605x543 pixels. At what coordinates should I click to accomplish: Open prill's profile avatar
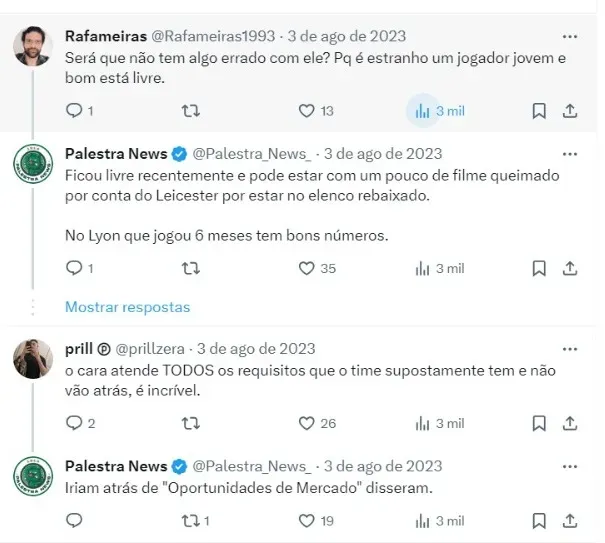pyautogui.click(x=33, y=359)
